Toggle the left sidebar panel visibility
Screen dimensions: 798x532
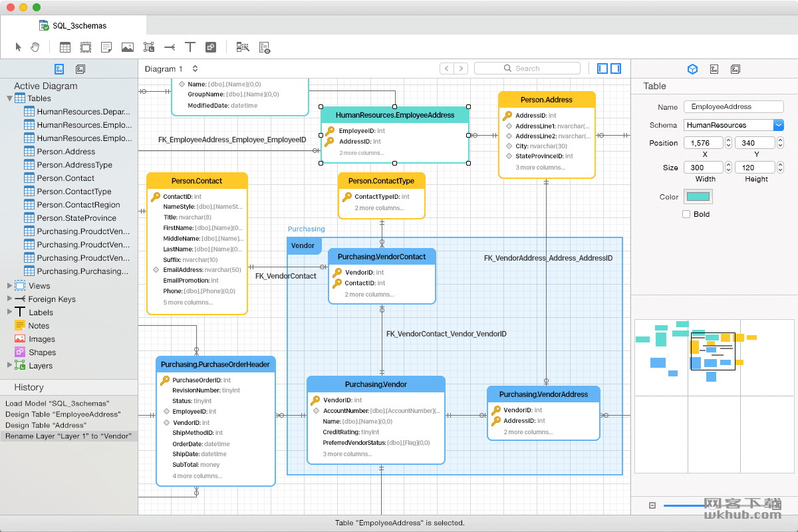point(602,68)
